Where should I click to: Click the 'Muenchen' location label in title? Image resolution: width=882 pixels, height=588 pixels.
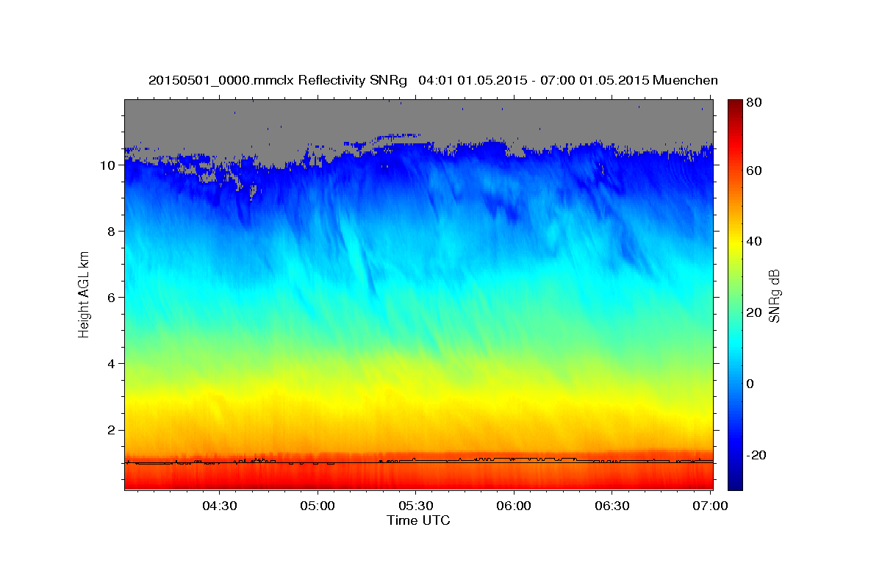685,81
